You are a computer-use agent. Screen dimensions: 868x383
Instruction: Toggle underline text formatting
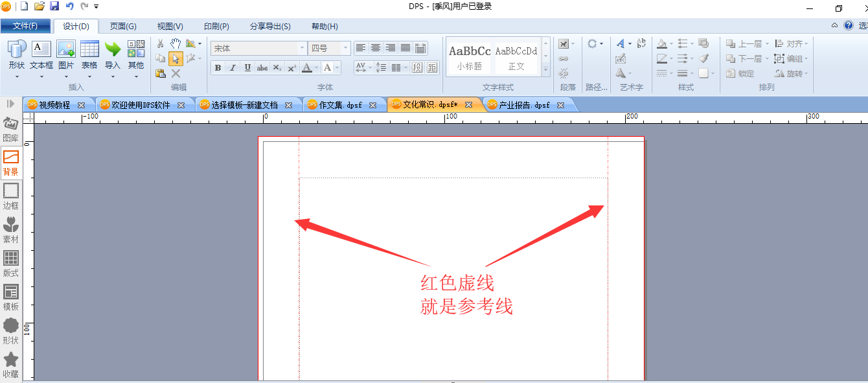(247, 67)
